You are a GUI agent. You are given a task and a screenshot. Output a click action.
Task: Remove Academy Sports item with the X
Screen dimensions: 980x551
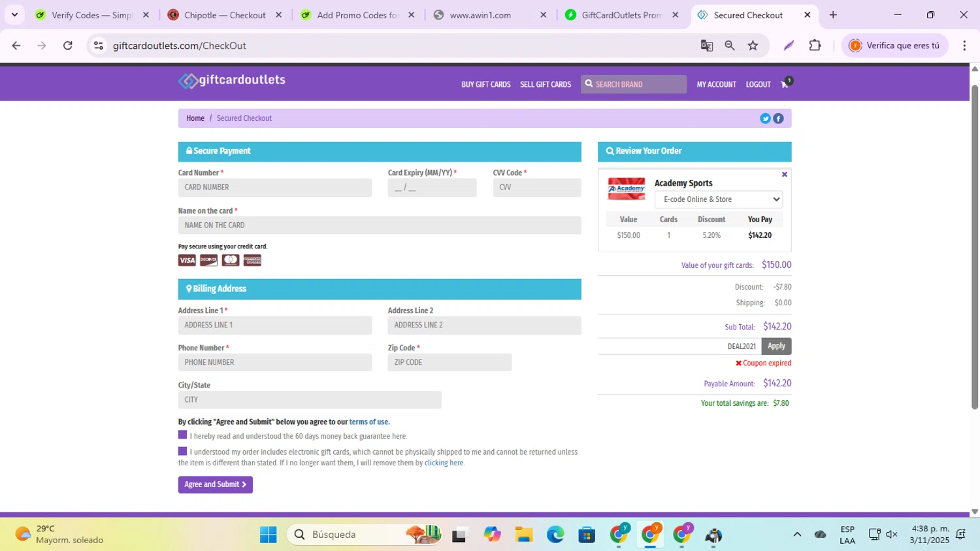(x=784, y=175)
